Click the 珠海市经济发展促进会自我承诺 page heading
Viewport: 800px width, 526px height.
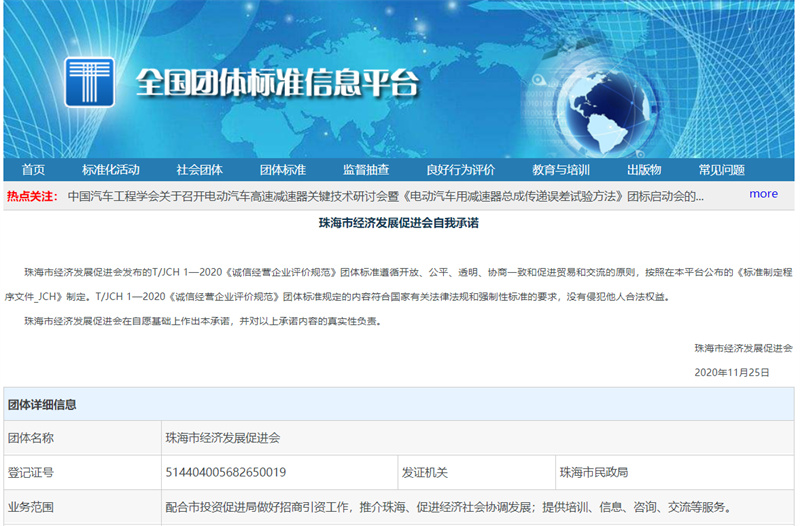398,223
